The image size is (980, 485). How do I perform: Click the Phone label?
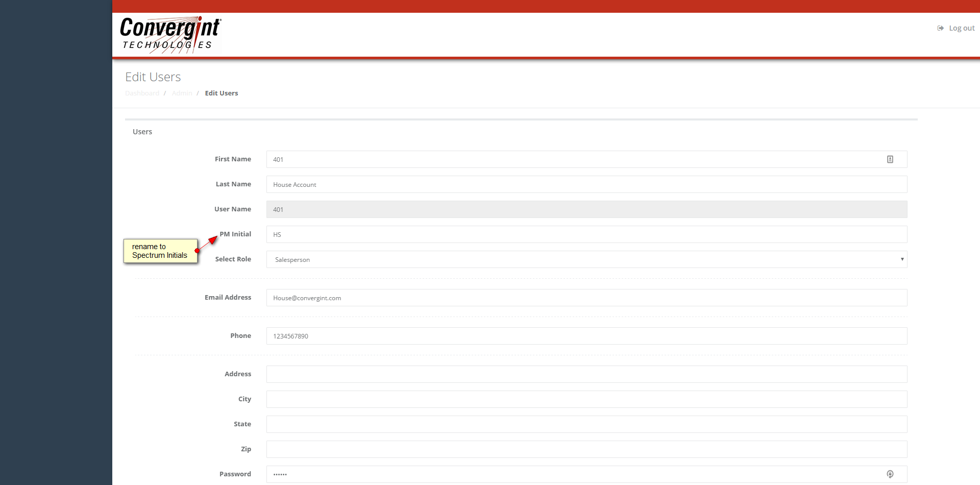point(240,335)
